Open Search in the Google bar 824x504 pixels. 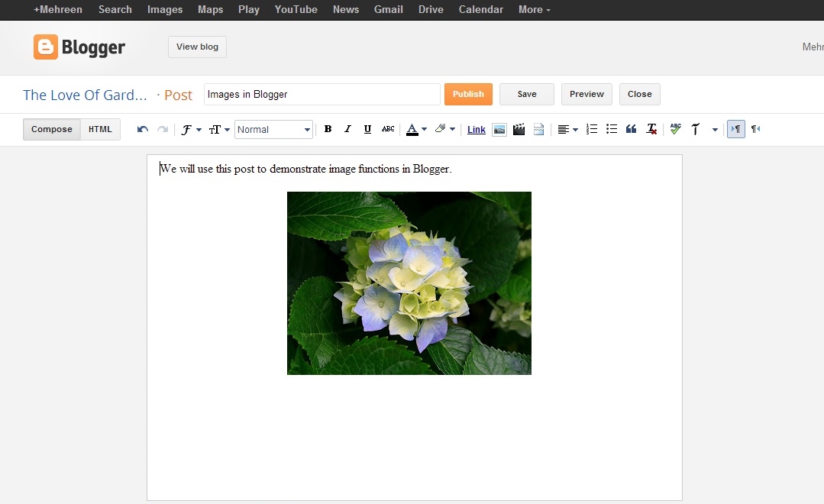(x=115, y=9)
